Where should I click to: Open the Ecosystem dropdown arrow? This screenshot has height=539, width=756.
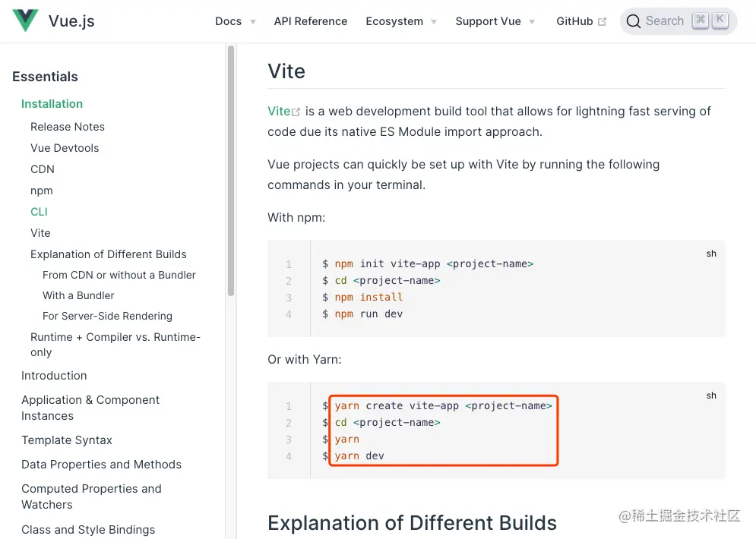coord(434,22)
